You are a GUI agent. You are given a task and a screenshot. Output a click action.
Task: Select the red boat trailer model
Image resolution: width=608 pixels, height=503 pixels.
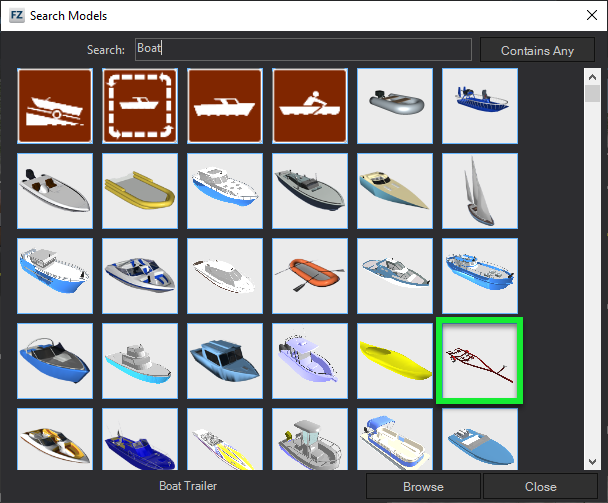click(480, 361)
